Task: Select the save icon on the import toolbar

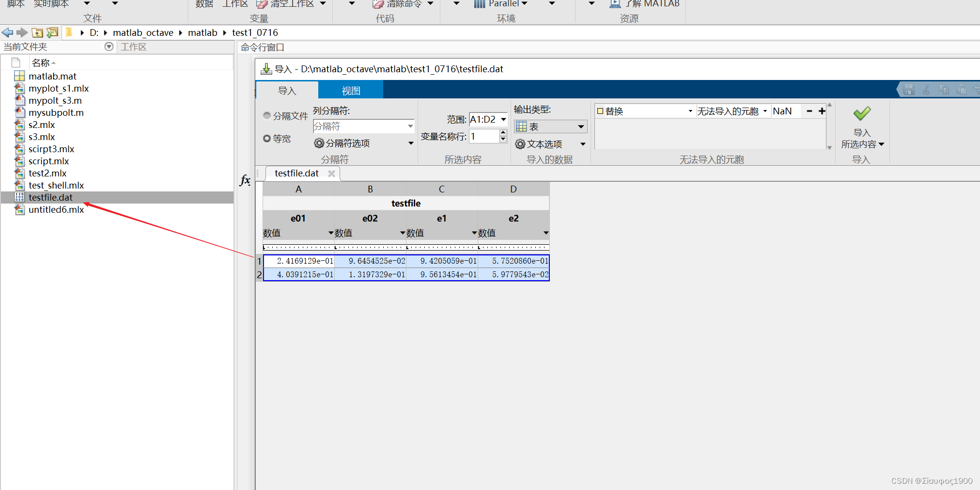Action: tap(909, 89)
